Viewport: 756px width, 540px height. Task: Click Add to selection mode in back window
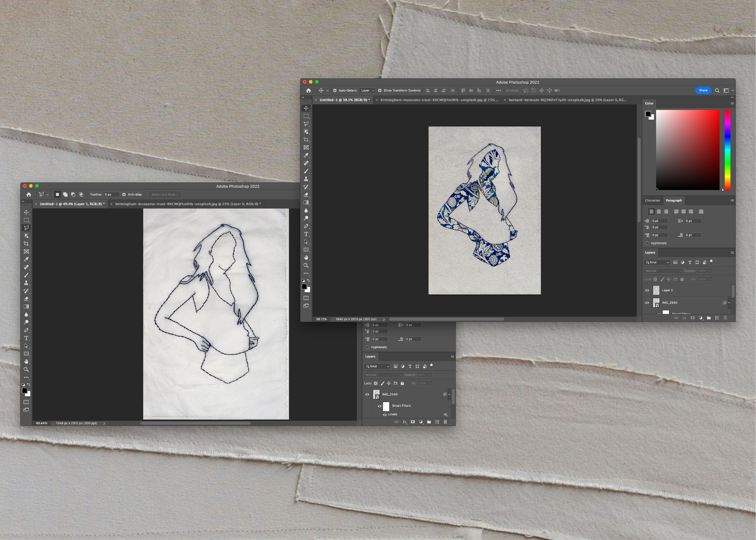pos(65,194)
